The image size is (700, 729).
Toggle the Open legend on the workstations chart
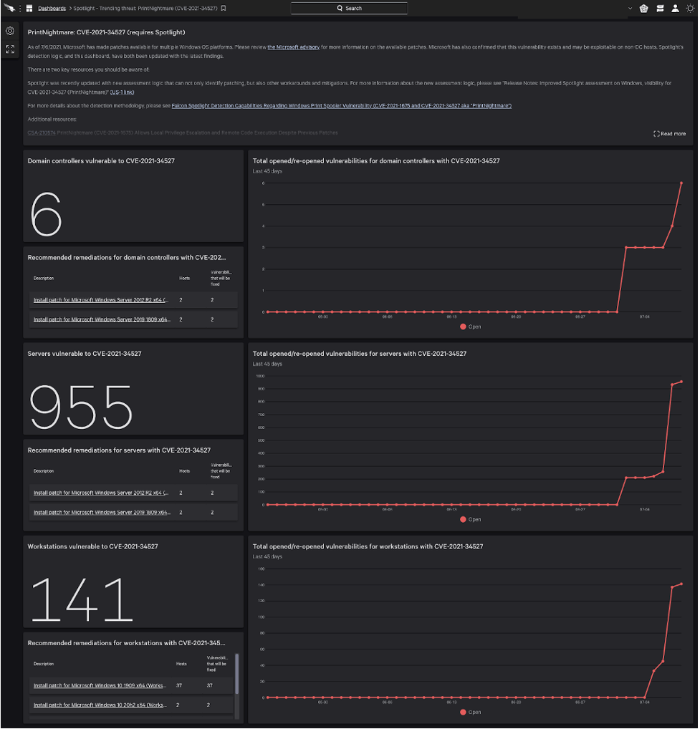click(x=469, y=712)
